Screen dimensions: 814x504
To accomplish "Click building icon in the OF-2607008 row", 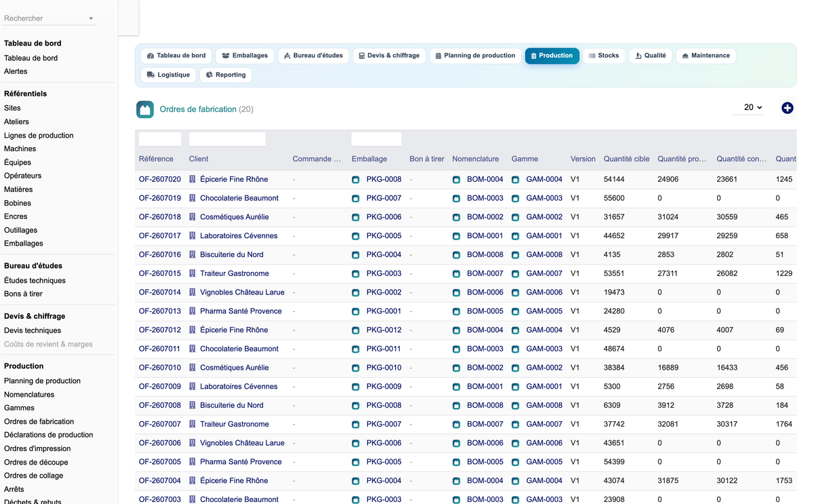I will (193, 405).
